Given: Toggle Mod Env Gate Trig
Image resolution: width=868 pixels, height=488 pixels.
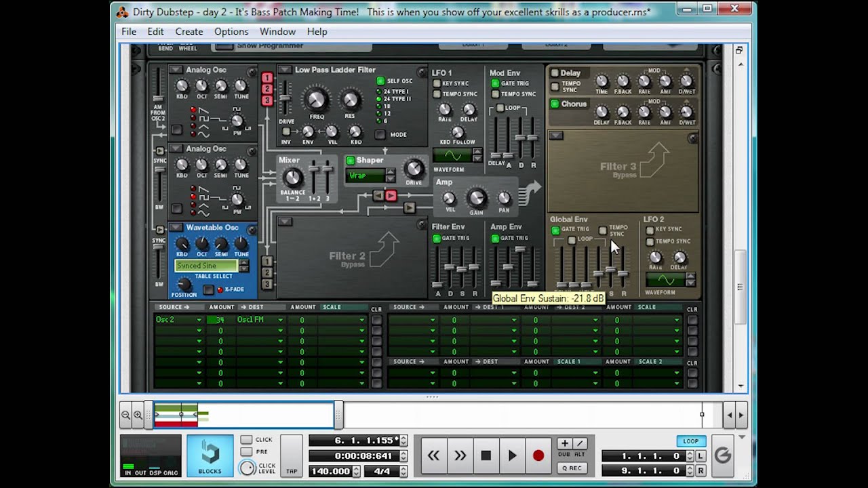Looking at the screenshot, I should (495, 83).
